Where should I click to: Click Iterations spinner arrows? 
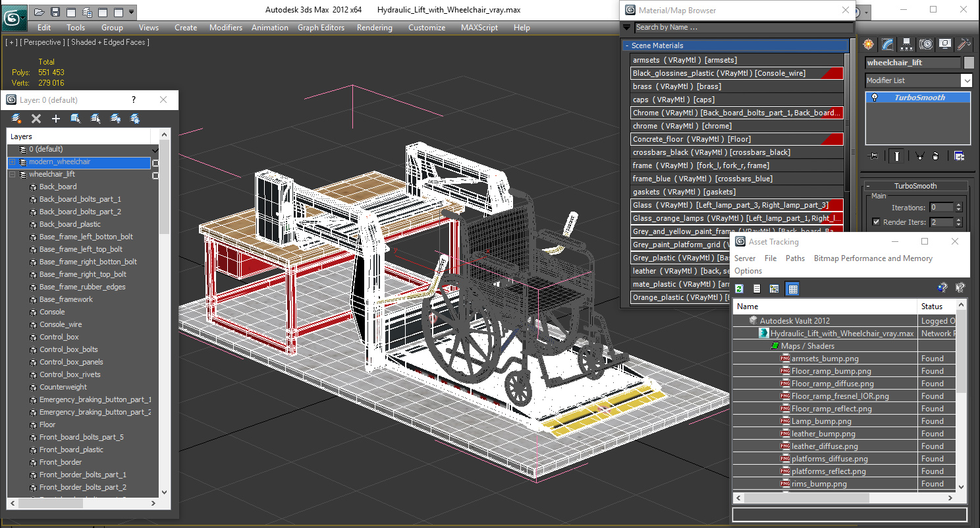point(958,207)
